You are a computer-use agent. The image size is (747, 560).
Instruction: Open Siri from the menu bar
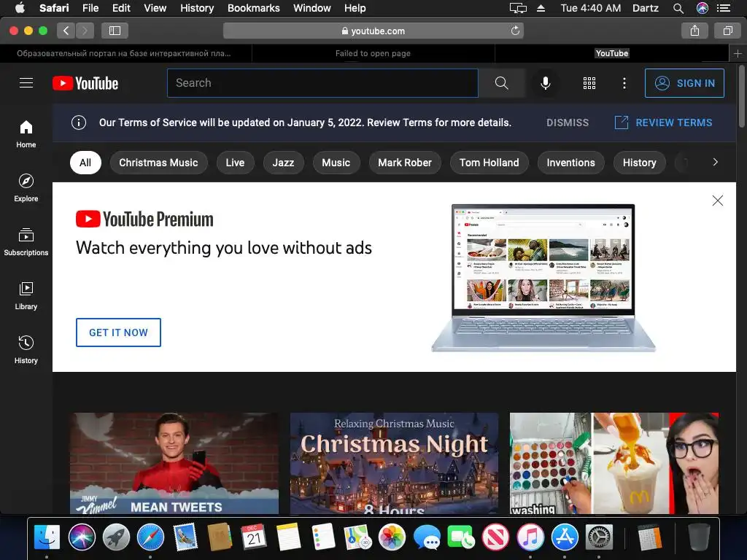click(703, 8)
